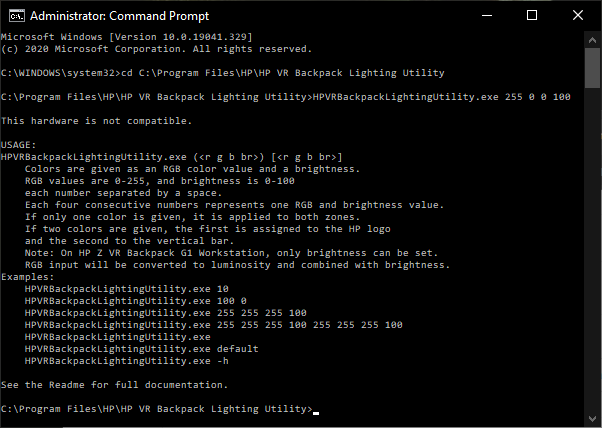Click the "Examples:" heading line
This screenshot has height=428, width=602.
coord(27,277)
